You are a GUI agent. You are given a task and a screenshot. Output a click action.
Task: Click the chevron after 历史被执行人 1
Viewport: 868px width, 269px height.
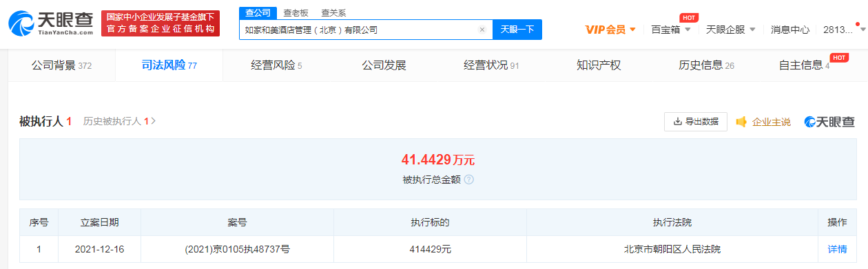153,121
